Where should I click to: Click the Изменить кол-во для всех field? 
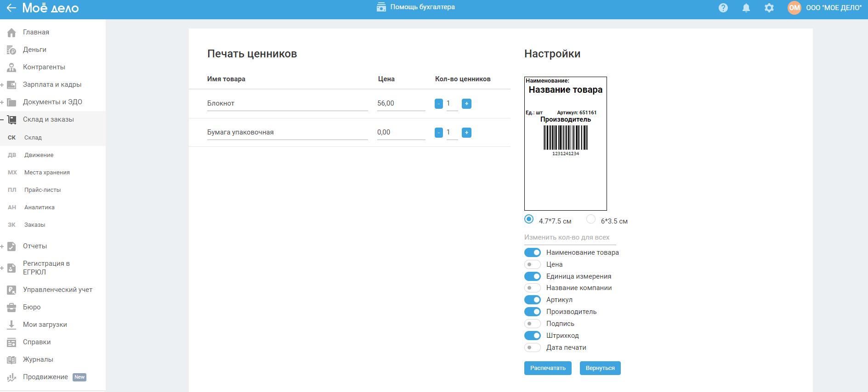[x=570, y=238]
